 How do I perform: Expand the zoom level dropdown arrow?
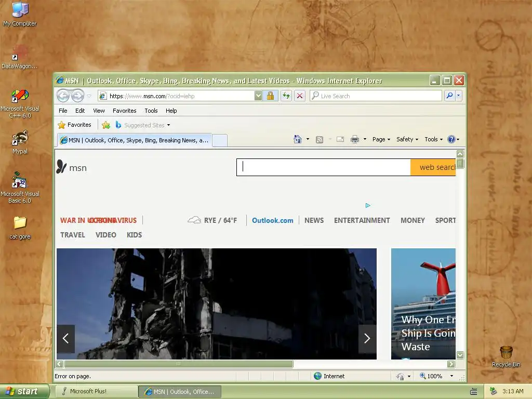[x=451, y=376]
